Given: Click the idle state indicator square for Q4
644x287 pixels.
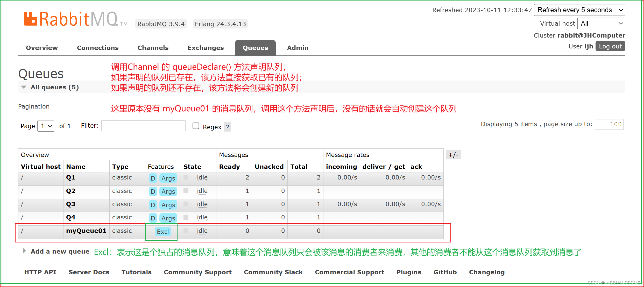Looking at the screenshot, I should click(186, 217).
